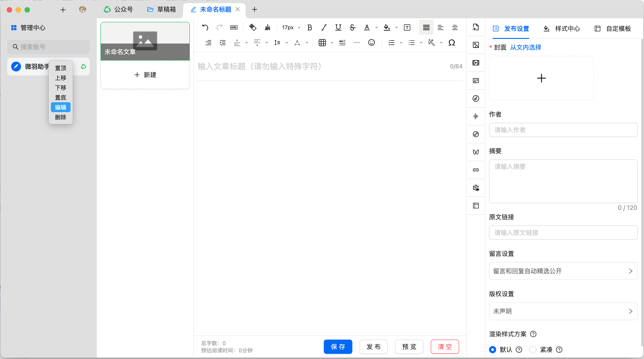Insert a table from toolbar
Screen dimensions: 644x359
coord(322,43)
